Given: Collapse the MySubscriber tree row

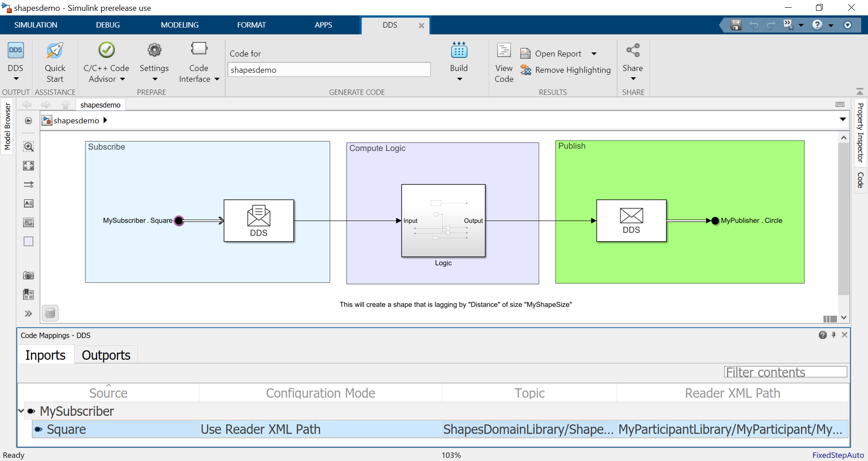Looking at the screenshot, I should pos(21,411).
